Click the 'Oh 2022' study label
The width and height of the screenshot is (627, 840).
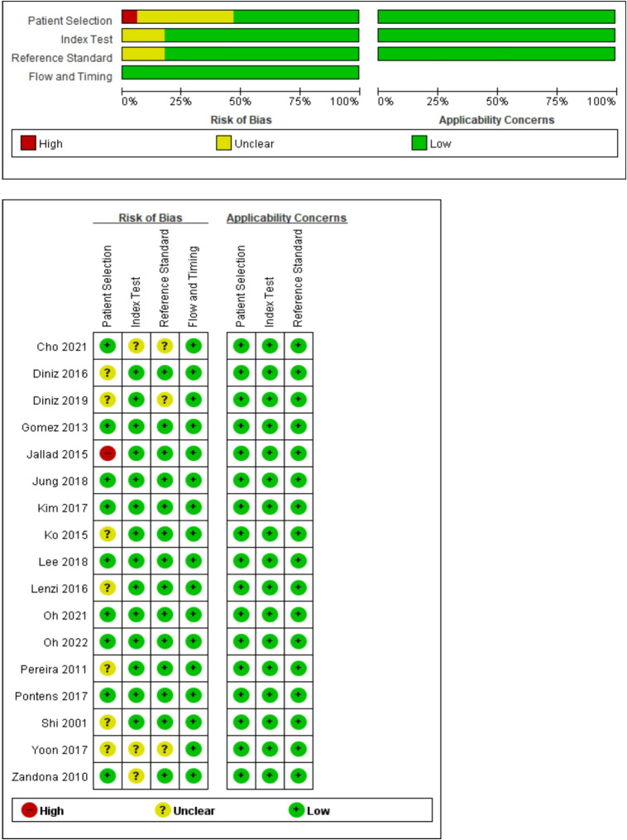click(66, 642)
